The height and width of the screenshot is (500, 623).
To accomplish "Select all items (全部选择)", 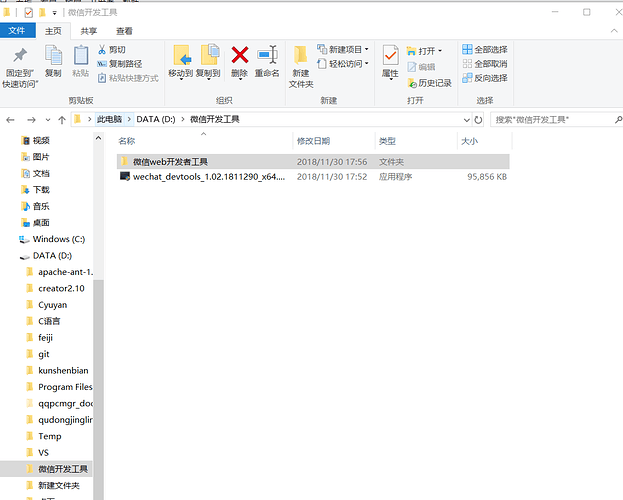I will coord(485,49).
